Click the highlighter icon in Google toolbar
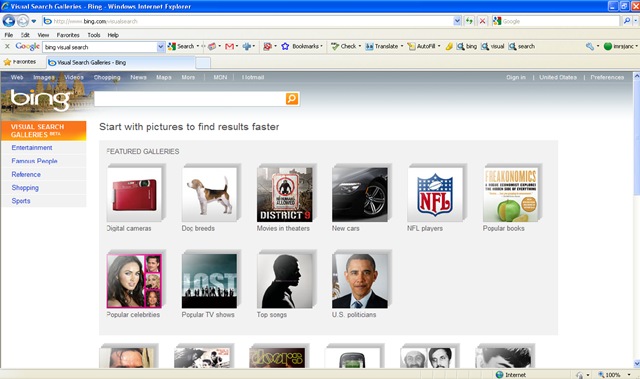Image resolution: width=640 pixels, height=379 pixels. pyautogui.click(x=449, y=47)
